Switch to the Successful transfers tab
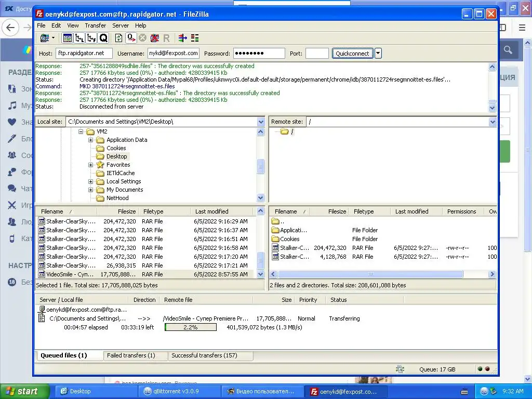Screen dimensions: 532x399 (210, 355)
